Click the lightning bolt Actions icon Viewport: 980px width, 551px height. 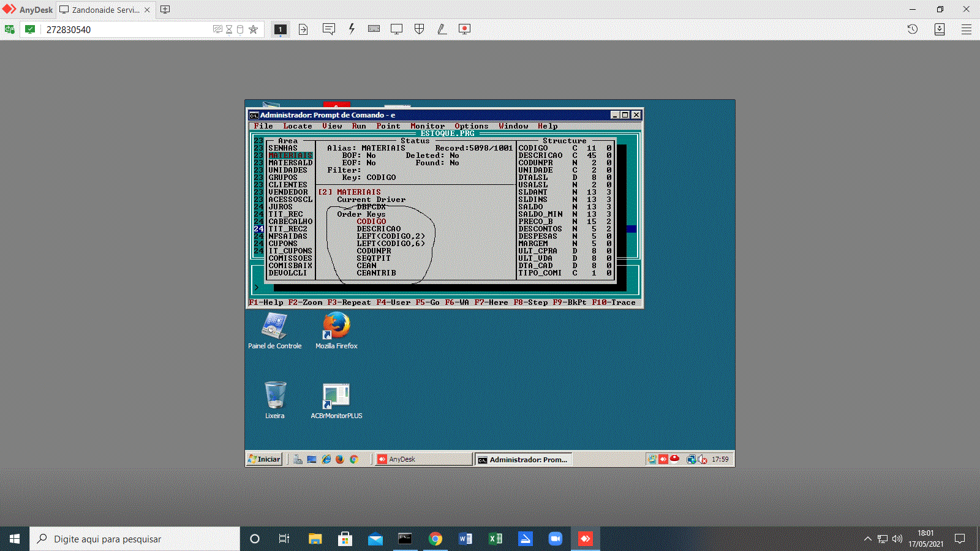(x=352, y=29)
